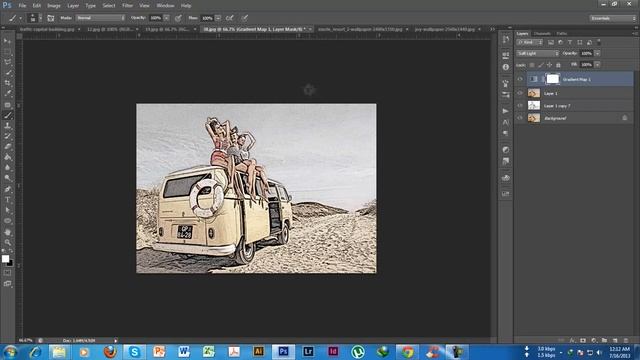Open the Filter menu
This screenshot has width=640, height=360.
127,6
